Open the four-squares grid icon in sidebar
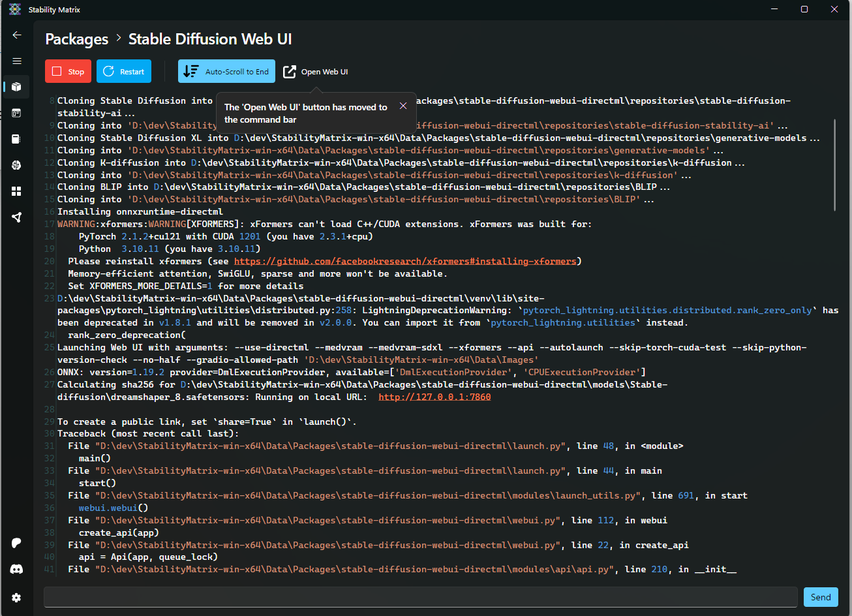The width and height of the screenshot is (852, 616). click(17, 191)
